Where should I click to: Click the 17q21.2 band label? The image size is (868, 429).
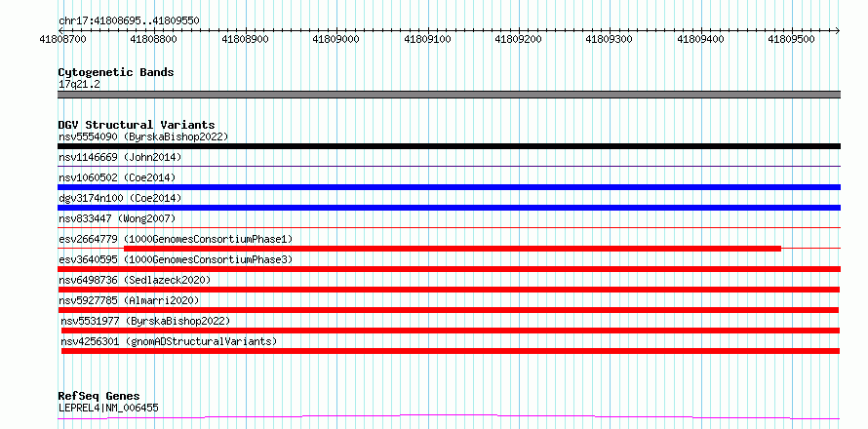click(79, 85)
